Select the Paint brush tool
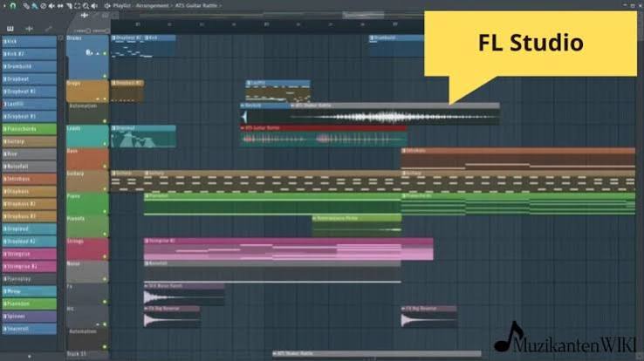 pos(35,6)
